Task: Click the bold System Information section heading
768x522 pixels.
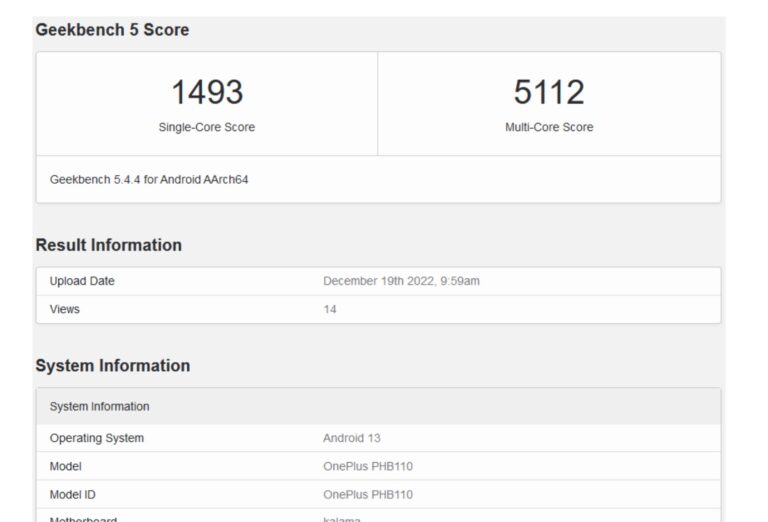Action: click(112, 366)
